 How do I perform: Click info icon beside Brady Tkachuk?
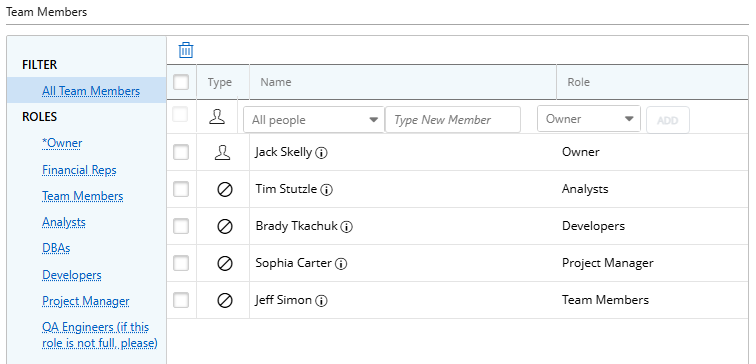(x=347, y=227)
